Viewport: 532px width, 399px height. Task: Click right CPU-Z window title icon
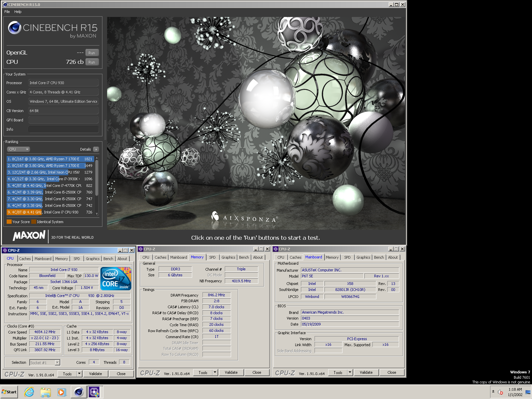click(276, 249)
